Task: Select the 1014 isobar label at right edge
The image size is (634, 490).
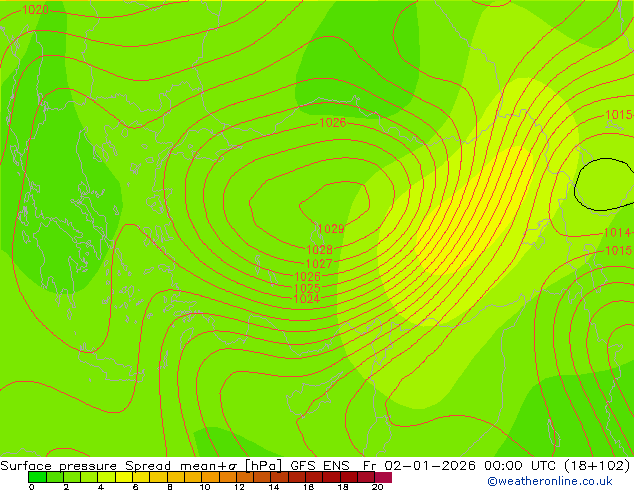Action: coord(617,232)
